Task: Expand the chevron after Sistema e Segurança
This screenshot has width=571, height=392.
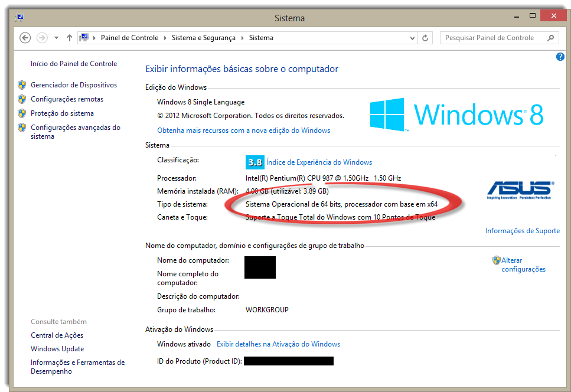Action: [x=243, y=38]
